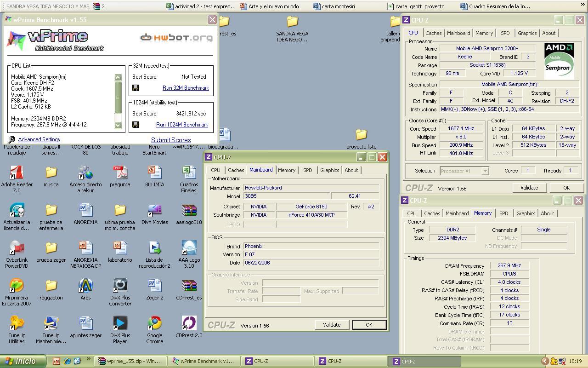Select the Cuadros Finales spreadsheet icon
Viewport: 588px width, 368px height.
click(x=189, y=172)
